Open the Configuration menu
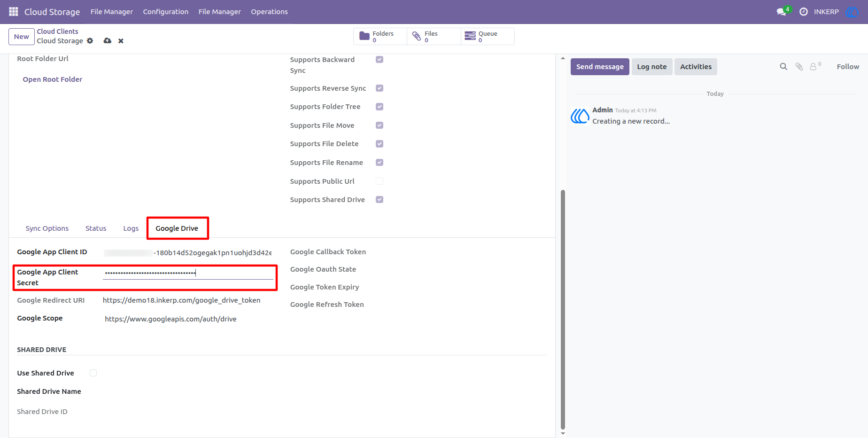868x438 pixels. 166,12
